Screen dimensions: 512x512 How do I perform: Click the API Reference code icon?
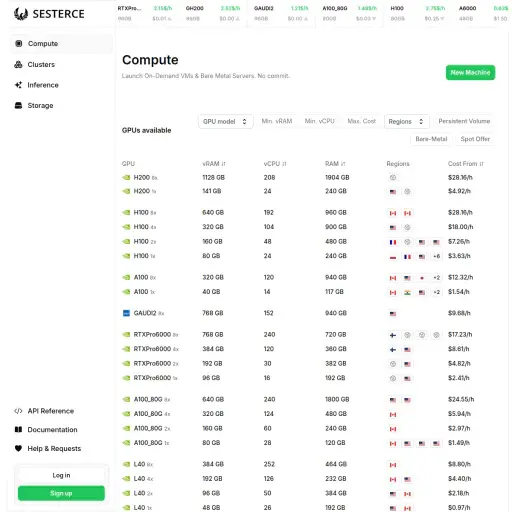(18, 411)
